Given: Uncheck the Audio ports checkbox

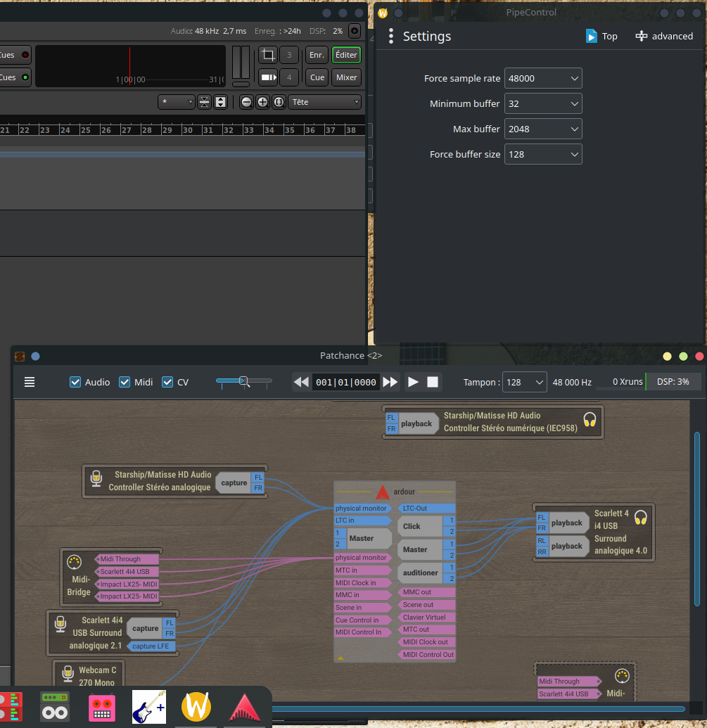Looking at the screenshot, I should click(x=75, y=382).
